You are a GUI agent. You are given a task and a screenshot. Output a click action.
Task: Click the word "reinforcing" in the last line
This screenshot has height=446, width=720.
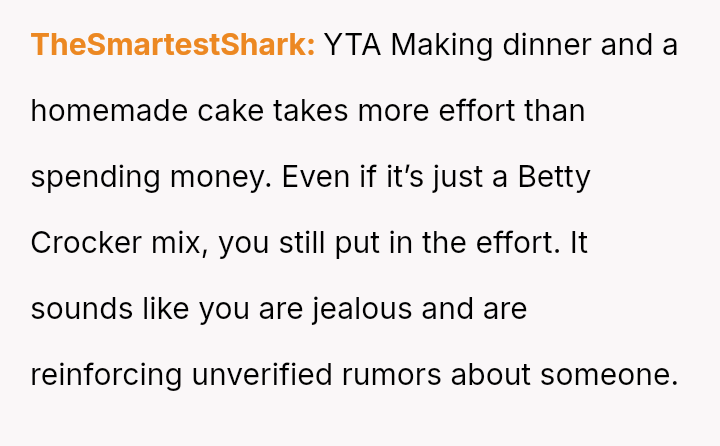106,375
